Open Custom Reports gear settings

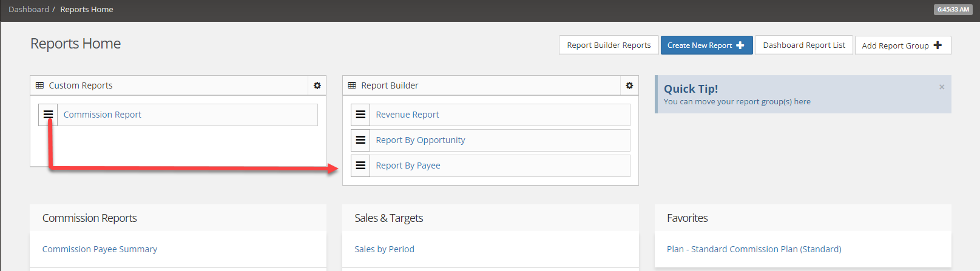(317, 85)
